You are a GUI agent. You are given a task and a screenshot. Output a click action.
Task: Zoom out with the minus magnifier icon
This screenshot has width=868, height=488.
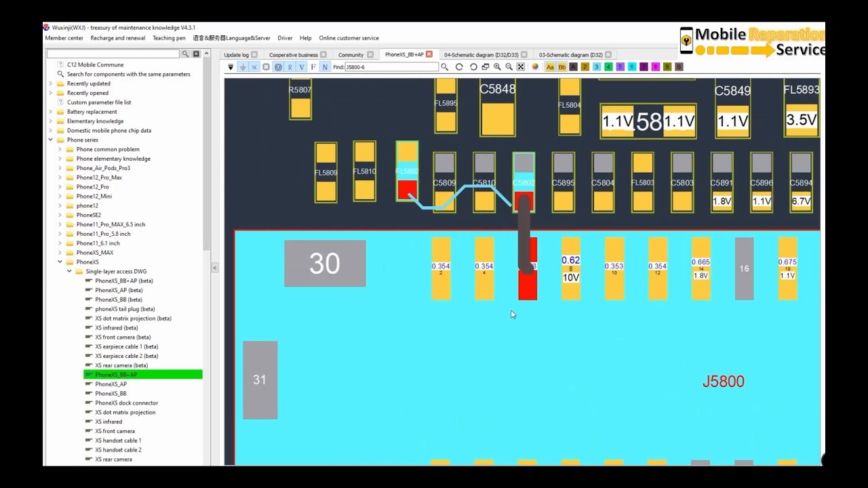pos(509,67)
